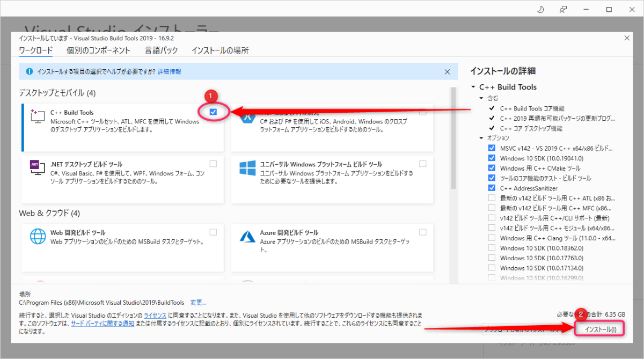The height and width of the screenshot is (359, 644).
Task: Uncheck the C++ Build Tools workload checkbox
Action: 214,112
